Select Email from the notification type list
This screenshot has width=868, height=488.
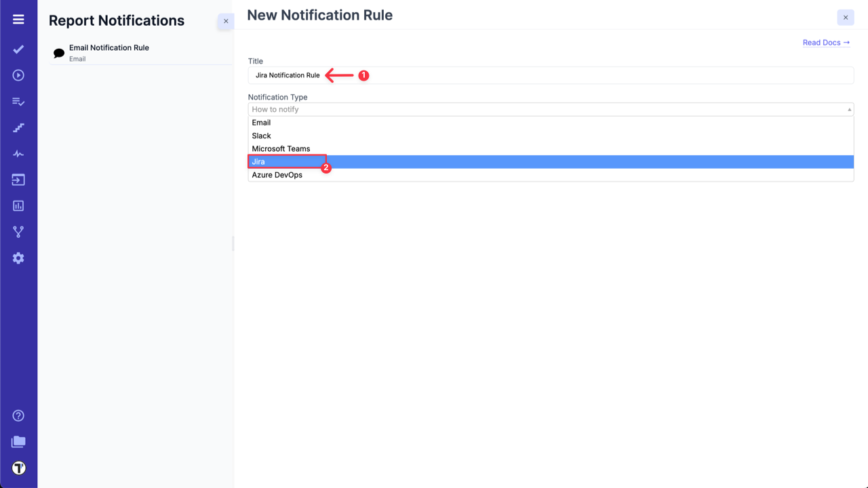point(262,123)
